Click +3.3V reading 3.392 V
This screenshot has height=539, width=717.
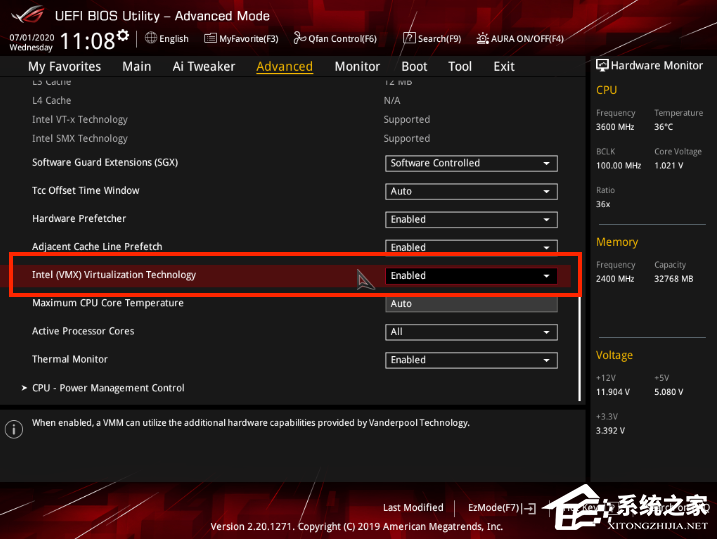pyautogui.click(x=610, y=431)
